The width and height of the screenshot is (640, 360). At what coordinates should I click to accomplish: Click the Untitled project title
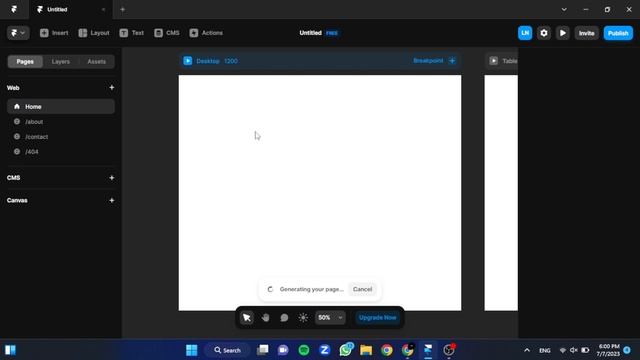pyautogui.click(x=310, y=33)
